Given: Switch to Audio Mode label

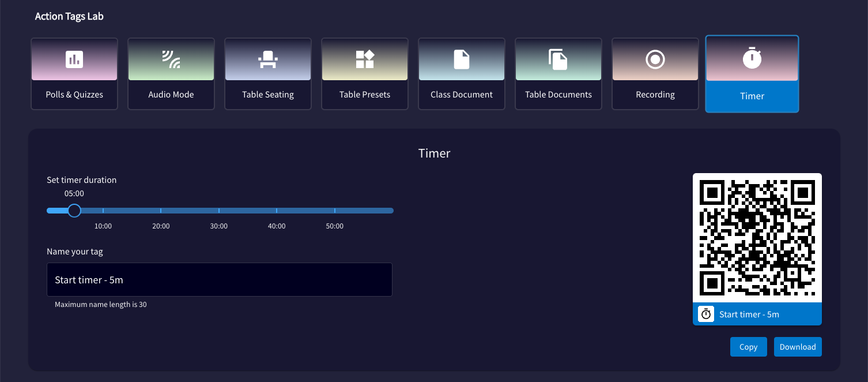Looking at the screenshot, I should [171, 95].
